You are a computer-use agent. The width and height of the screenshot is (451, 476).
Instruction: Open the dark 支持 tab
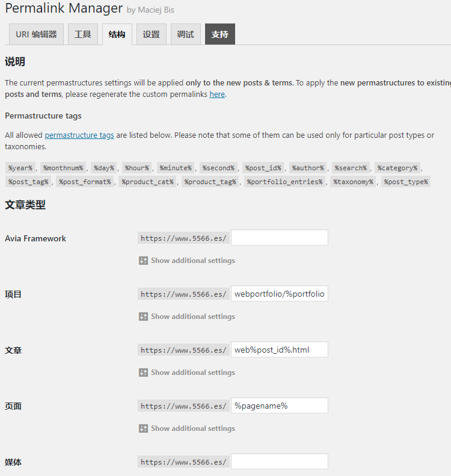pyautogui.click(x=220, y=34)
